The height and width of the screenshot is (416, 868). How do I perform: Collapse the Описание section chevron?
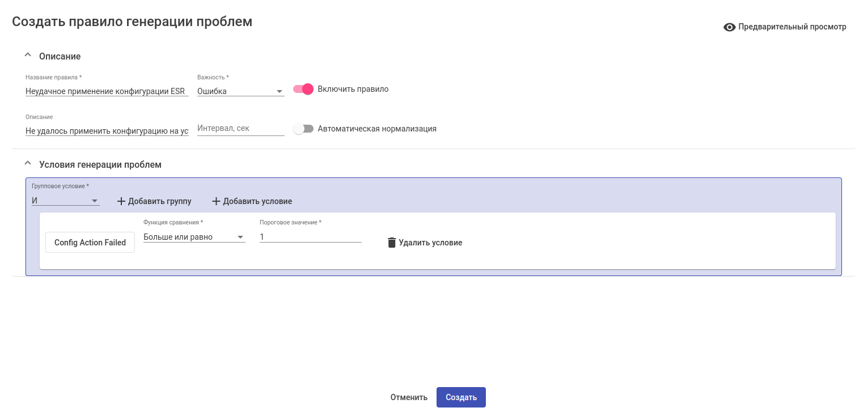coord(27,56)
